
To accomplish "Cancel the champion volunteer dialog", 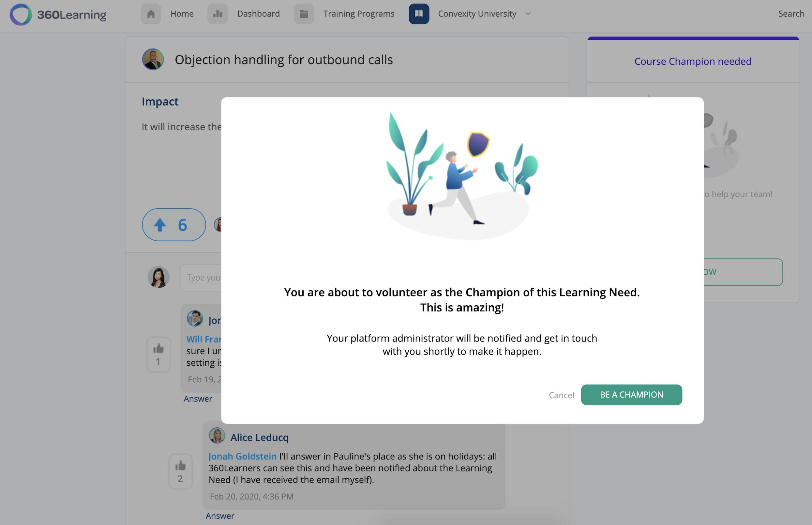I will tap(561, 395).
